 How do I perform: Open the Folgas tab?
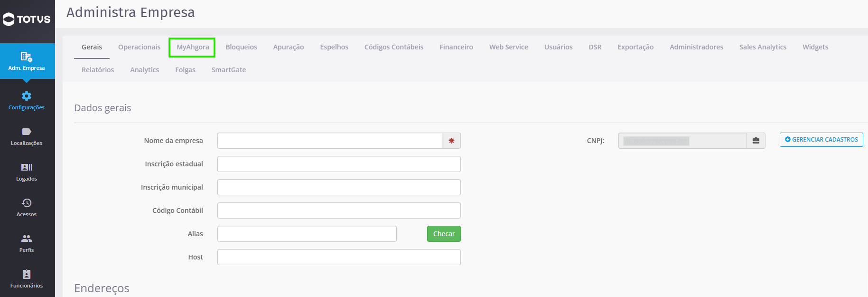pos(185,70)
